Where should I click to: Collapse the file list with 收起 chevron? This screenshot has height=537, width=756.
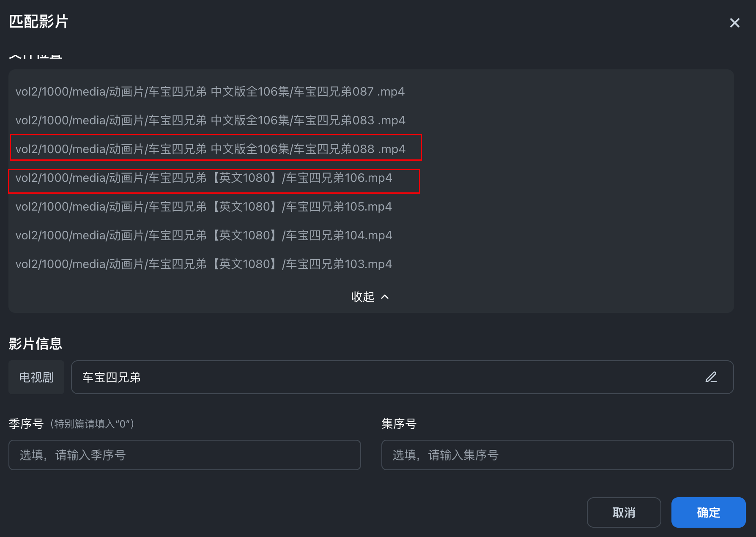click(x=370, y=297)
